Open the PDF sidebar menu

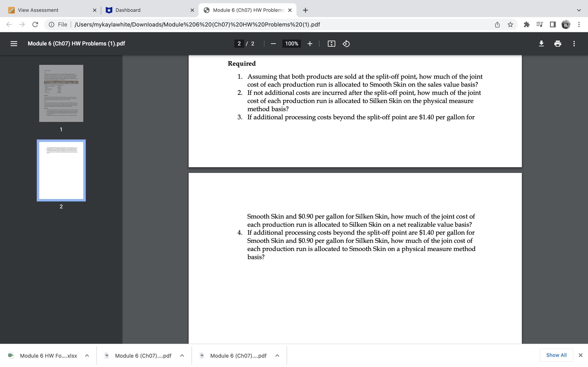point(14,43)
